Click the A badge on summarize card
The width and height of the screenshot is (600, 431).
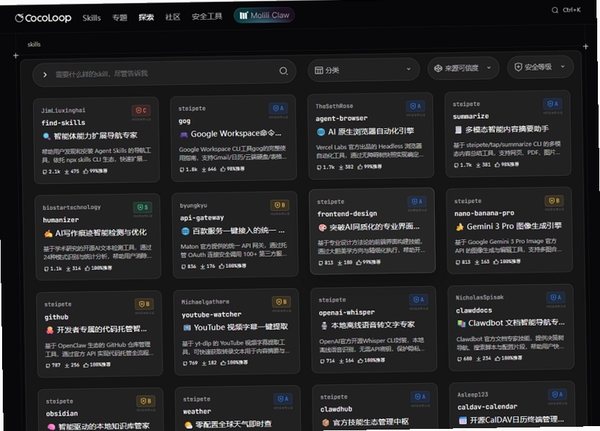pos(553,104)
